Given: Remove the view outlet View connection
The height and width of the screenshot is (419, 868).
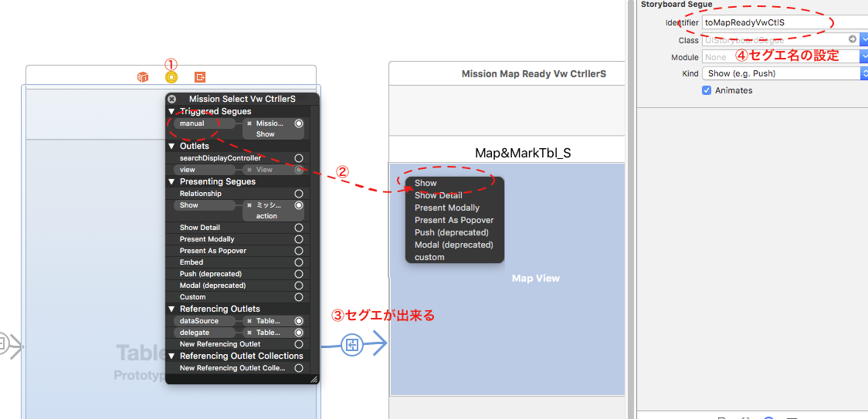Looking at the screenshot, I should (249, 170).
